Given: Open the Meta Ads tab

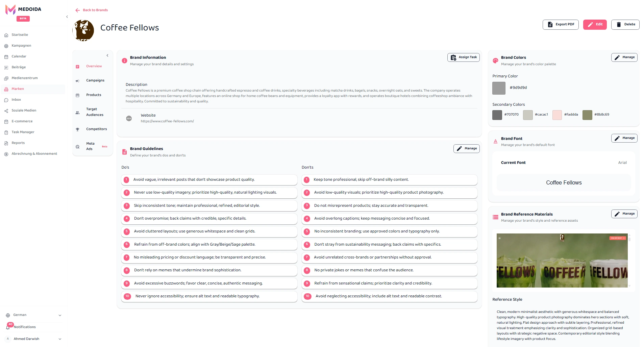Looking at the screenshot, I should pos(93,146).
